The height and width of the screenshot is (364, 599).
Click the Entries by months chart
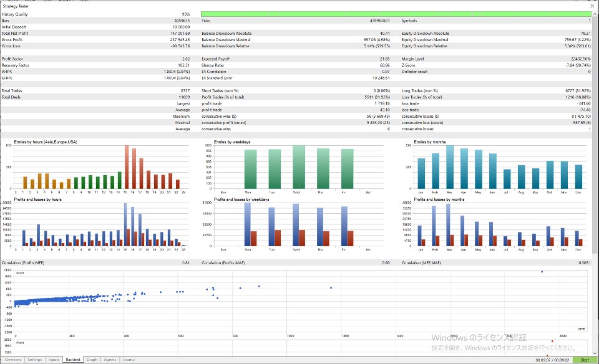point(495,168)
